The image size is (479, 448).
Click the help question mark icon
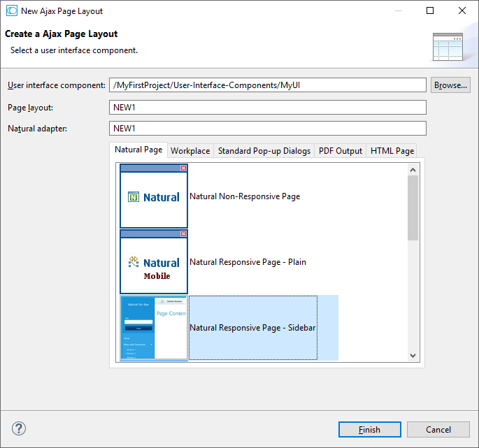[19, 428]
